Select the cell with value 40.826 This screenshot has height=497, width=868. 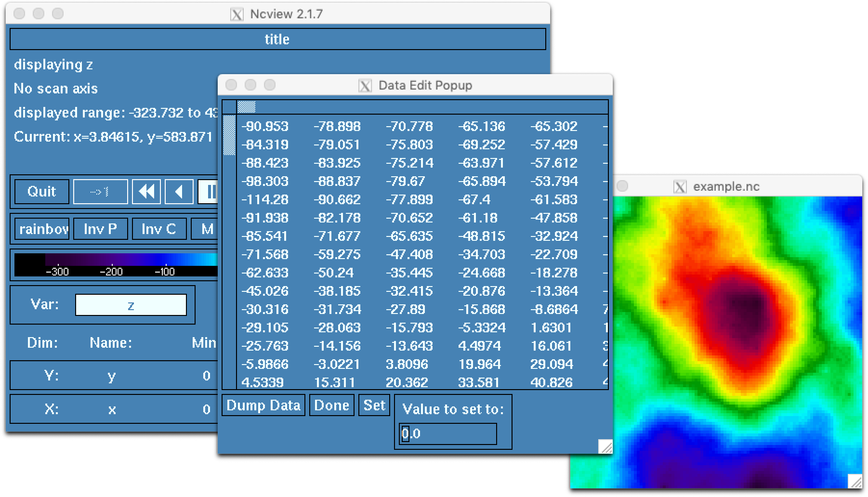click(x=552, y=382)
